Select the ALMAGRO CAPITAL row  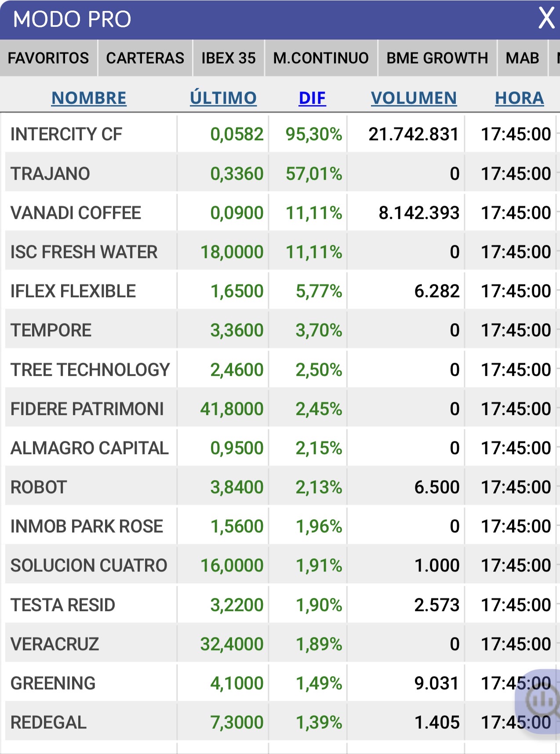coord(280,448)
